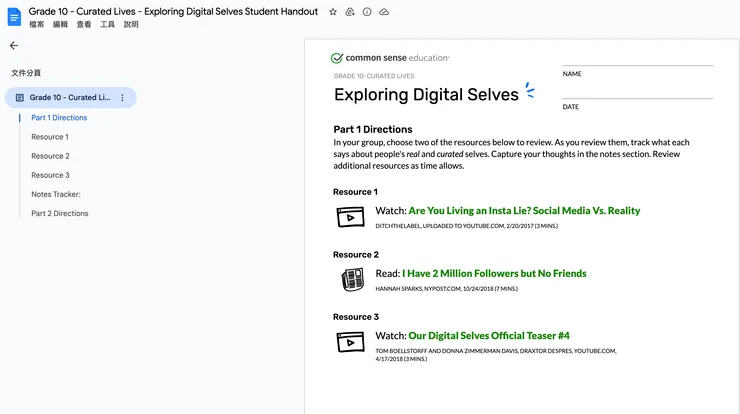Image resolution: width=740 pixels, height=414 pixels.
Task: Click the Resource 1 heading in document
Action: (x=355, y=192)
